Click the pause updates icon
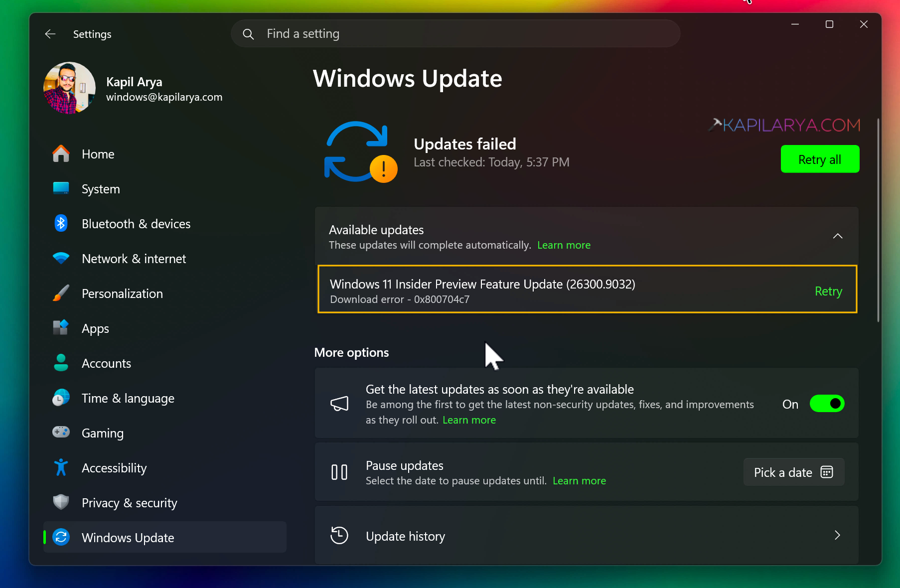 click(339, 472)
